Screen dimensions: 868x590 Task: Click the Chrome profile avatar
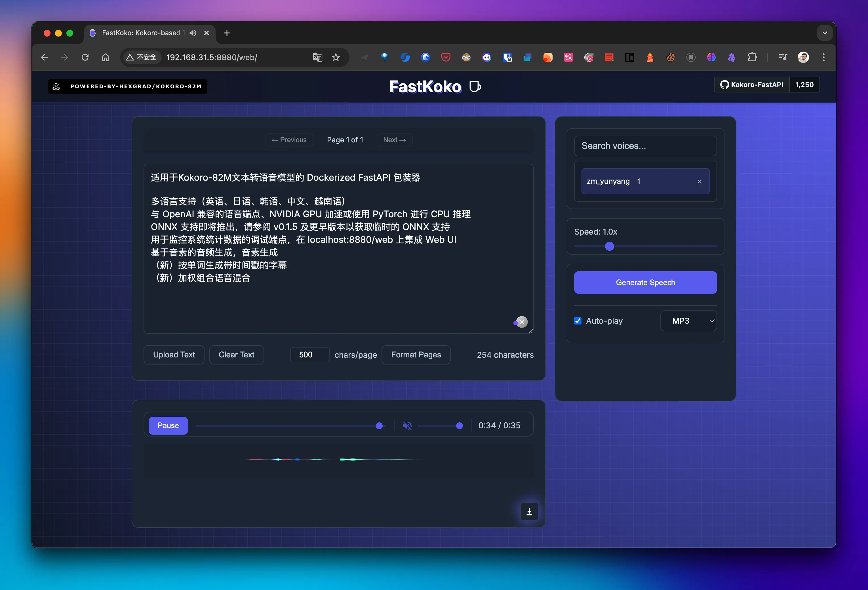click(x=803, y=57)
